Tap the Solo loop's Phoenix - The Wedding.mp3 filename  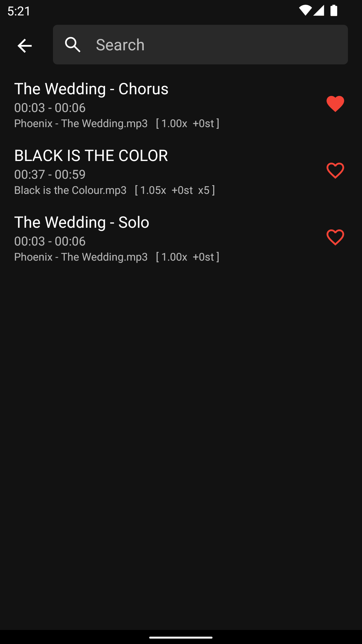tap(81, 257)
